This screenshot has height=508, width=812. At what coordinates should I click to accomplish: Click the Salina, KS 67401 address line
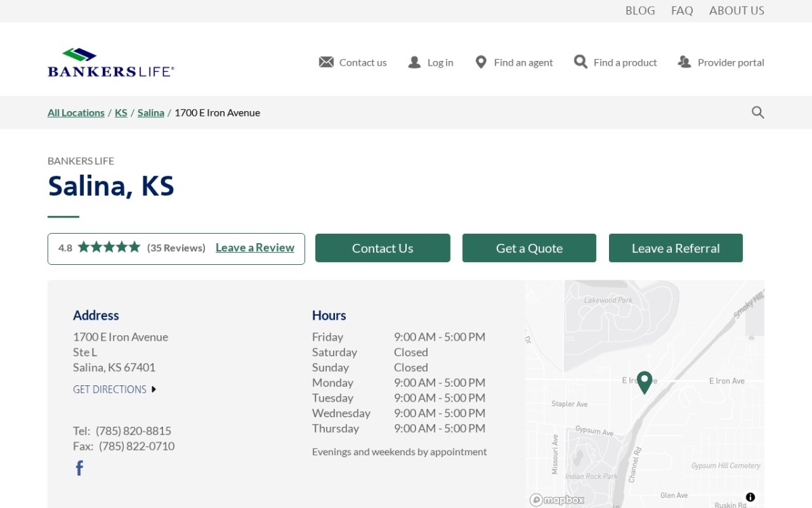(x=114, y=367)
